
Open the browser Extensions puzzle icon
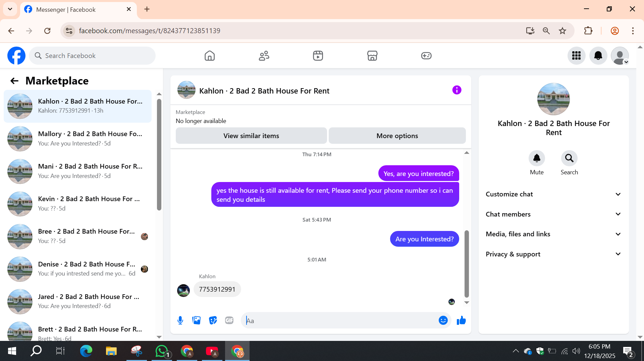pos(588,31)
